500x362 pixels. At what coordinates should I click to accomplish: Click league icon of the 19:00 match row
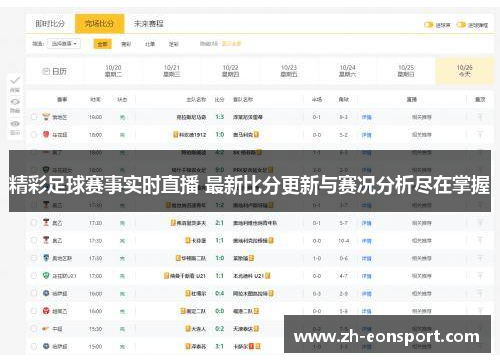point(46,117)
